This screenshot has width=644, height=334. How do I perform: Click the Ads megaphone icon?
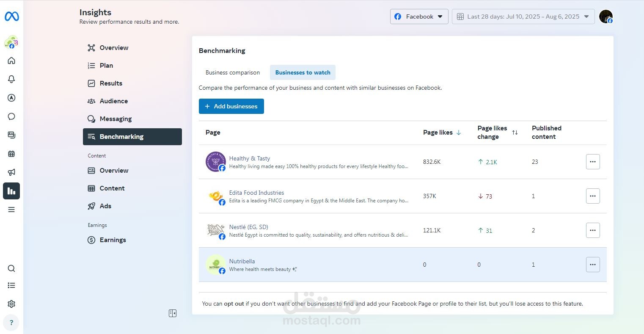[x=11, y=172]
